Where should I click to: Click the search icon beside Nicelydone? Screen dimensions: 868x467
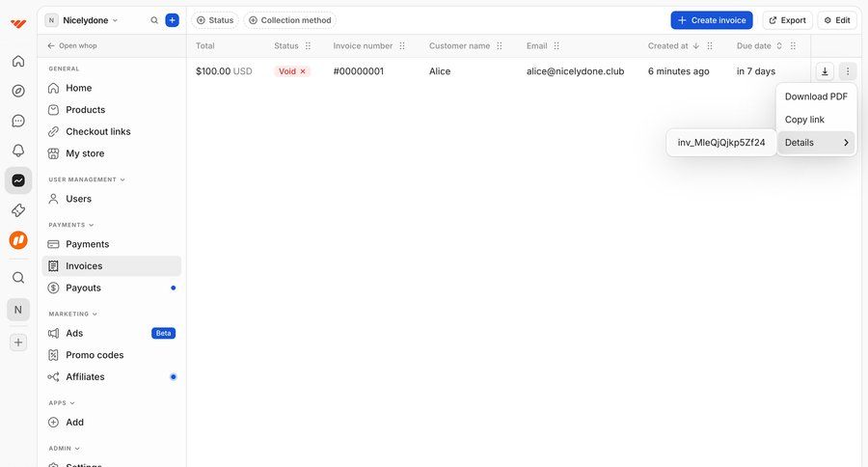pos(154,20)
